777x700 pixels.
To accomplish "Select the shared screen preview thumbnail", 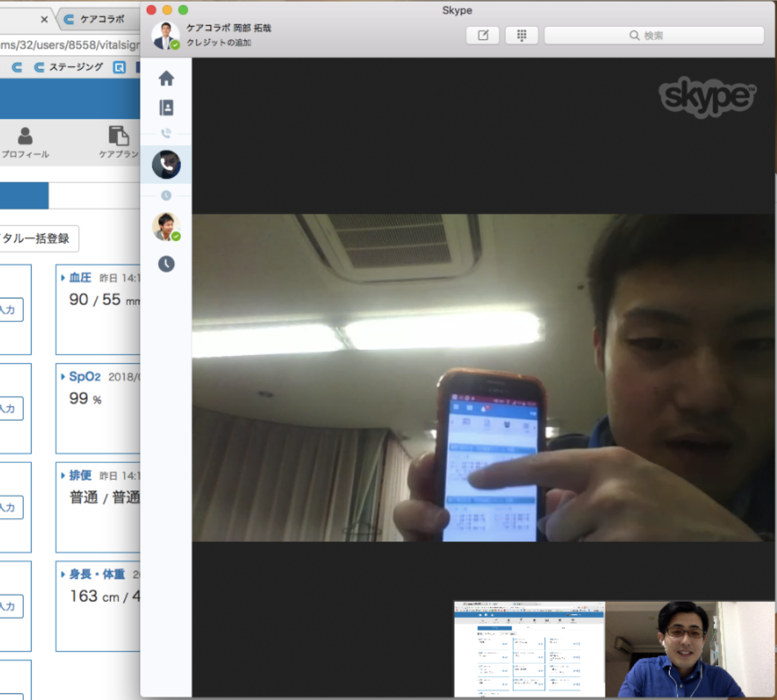I will (530, 649).
